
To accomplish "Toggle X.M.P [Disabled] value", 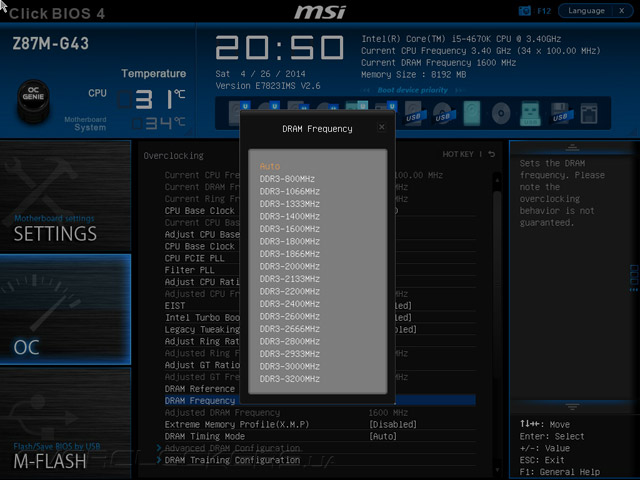I will click(393, 424).
